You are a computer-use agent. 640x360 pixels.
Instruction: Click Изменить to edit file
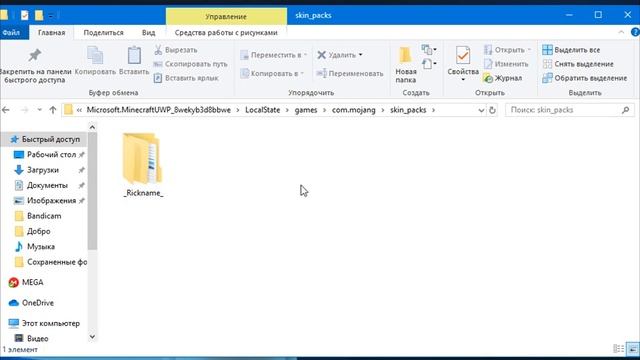tap(506, 64)
